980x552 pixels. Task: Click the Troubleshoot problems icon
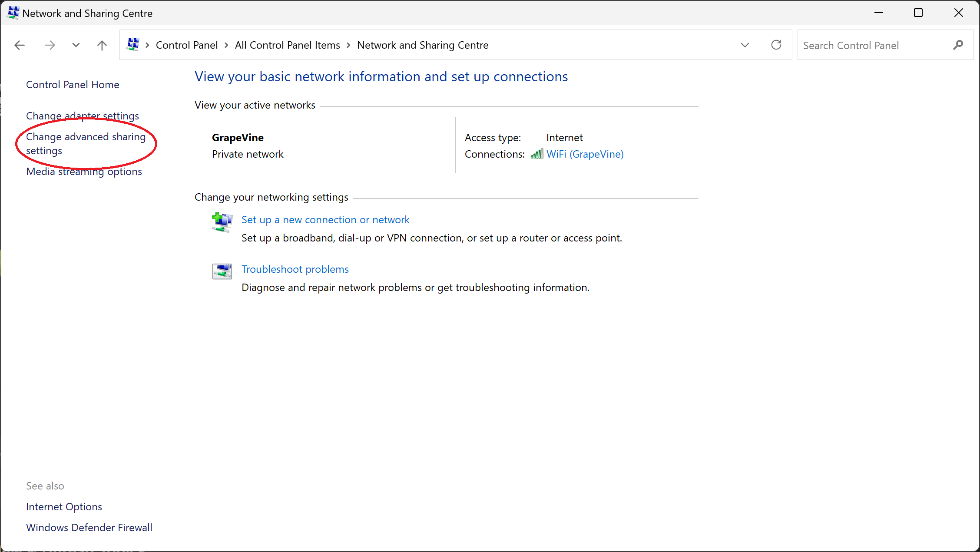click(222, 271)
